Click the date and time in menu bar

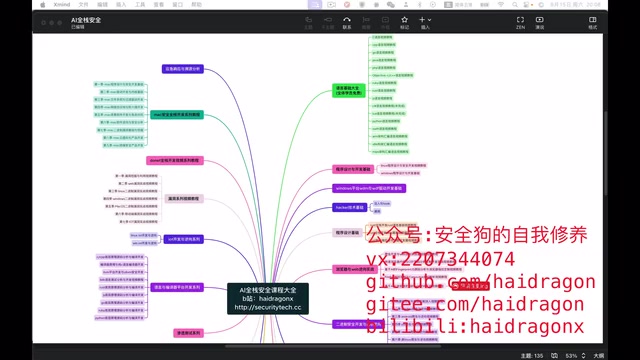[x=575, y=4]
